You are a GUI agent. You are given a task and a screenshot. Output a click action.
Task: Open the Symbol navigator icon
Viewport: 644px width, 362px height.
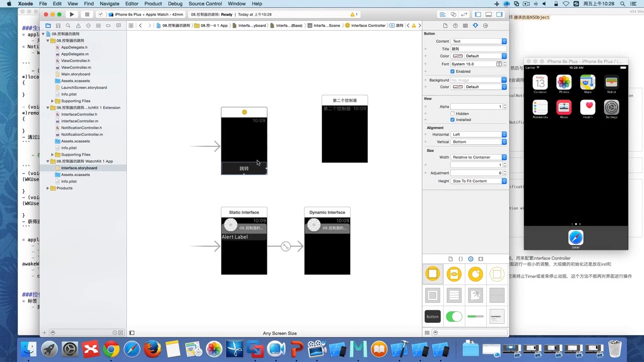coord(58,26)
